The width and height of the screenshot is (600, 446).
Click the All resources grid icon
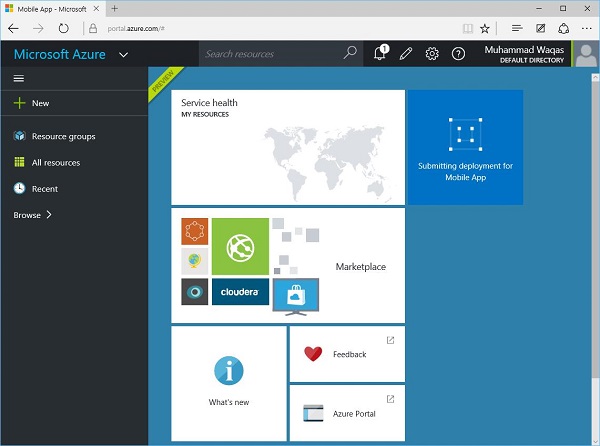(19, 162)
